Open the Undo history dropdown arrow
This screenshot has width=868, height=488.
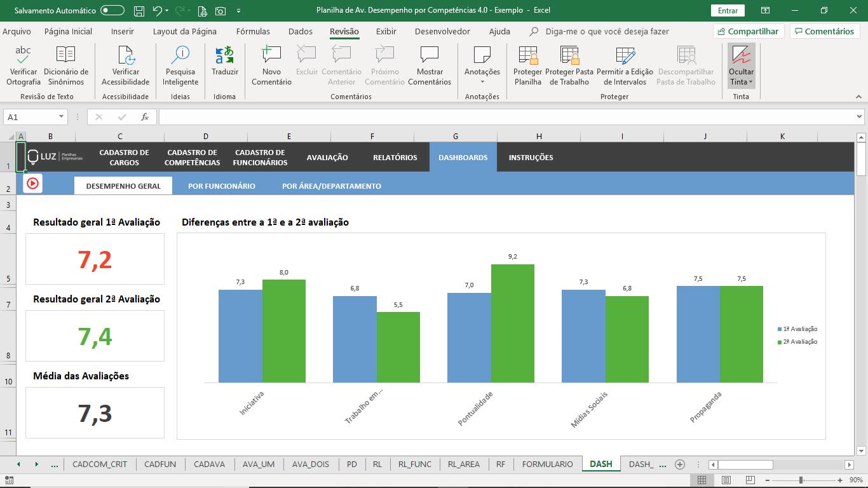[x=166, y=11]
